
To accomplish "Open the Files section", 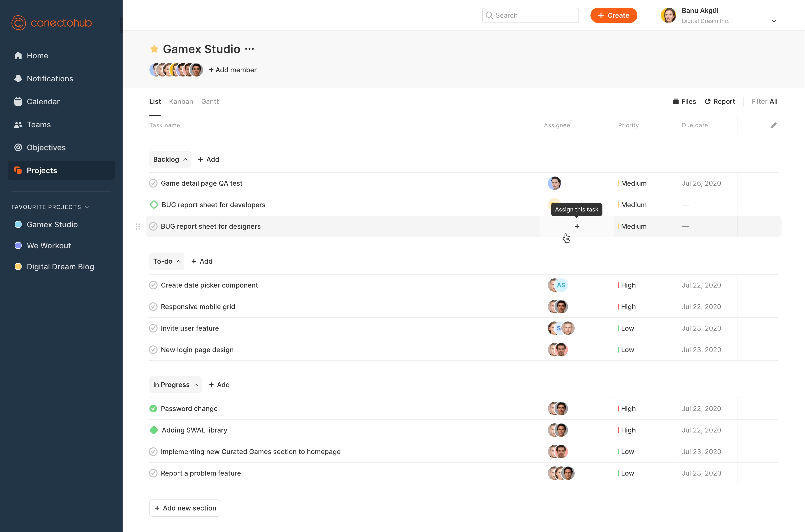I will [x=684, y=101].
